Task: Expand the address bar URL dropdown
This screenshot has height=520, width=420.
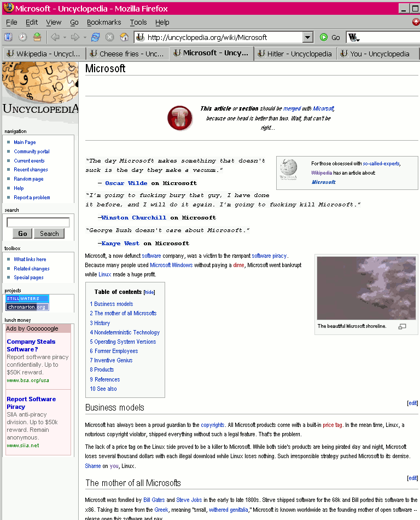Action: (308, 37)
